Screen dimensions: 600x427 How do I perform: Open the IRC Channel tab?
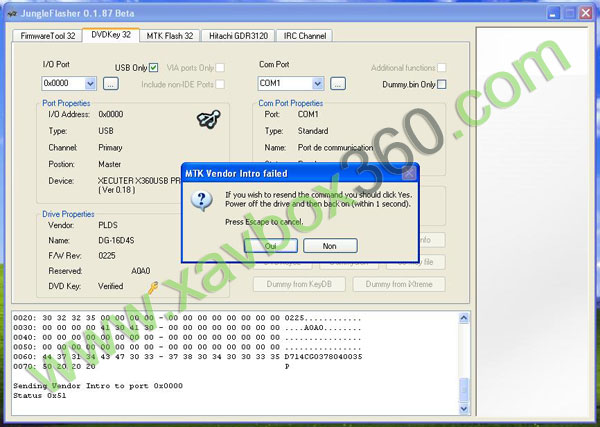coord(305,36)
